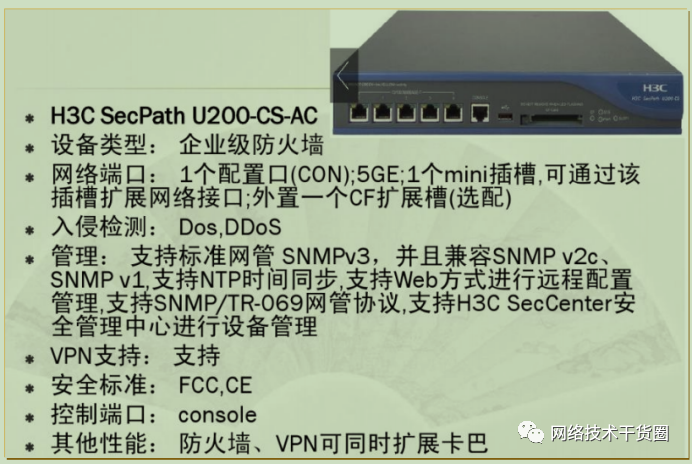Image resolution: width=692 pixels, height=464 pixels.
Task: Click the FCC,CE safety standard text
Action: 215,385
